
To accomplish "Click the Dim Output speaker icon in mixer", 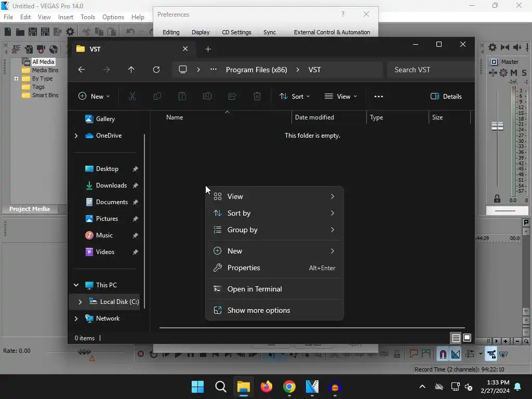I will pyautogui.click(x=517, y=47).
